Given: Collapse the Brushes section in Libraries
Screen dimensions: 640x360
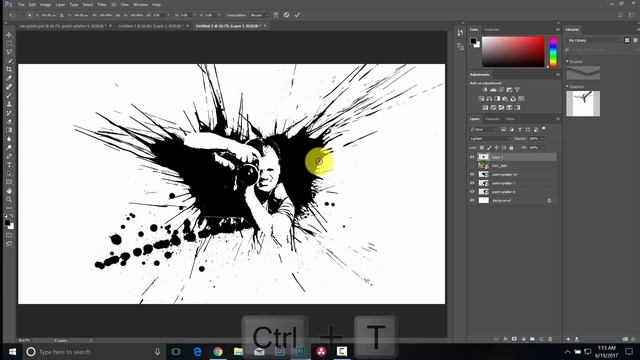Looking at the screenshot, I should point(567,62).
